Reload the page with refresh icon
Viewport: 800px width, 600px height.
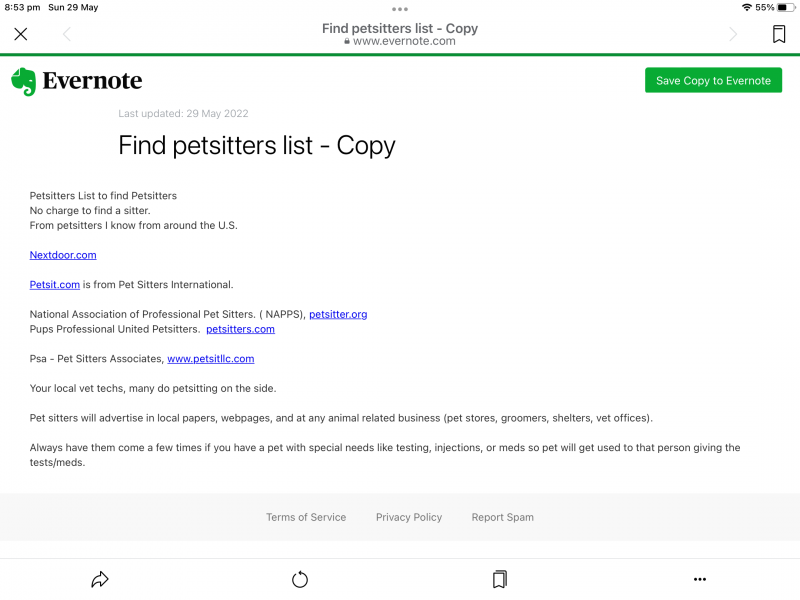(x=300, y=579)
